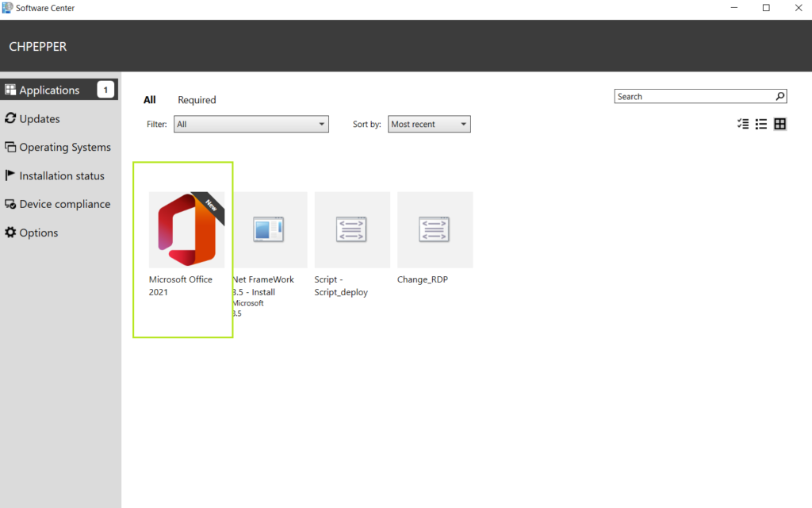Image resolution: width=812 pixels, height=508 pixels.
Task: Click the Updates refresh icon
Action: (x=10, y=118)
